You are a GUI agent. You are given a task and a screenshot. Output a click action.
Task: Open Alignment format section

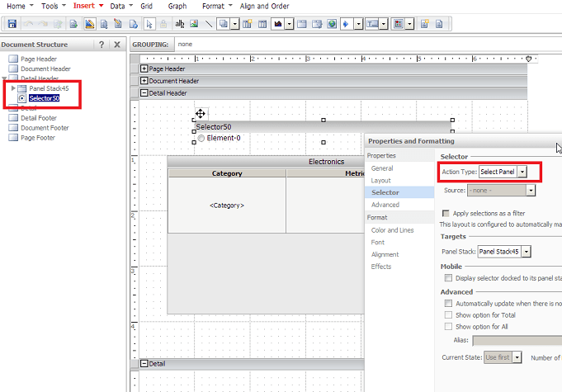[x=385, y=254]
